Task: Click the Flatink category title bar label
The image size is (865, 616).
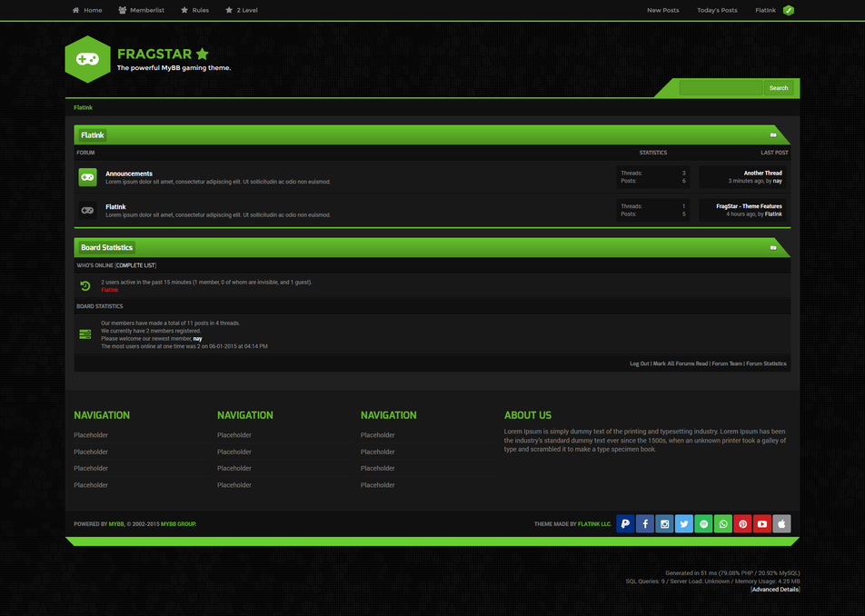Action: (92, 135)
